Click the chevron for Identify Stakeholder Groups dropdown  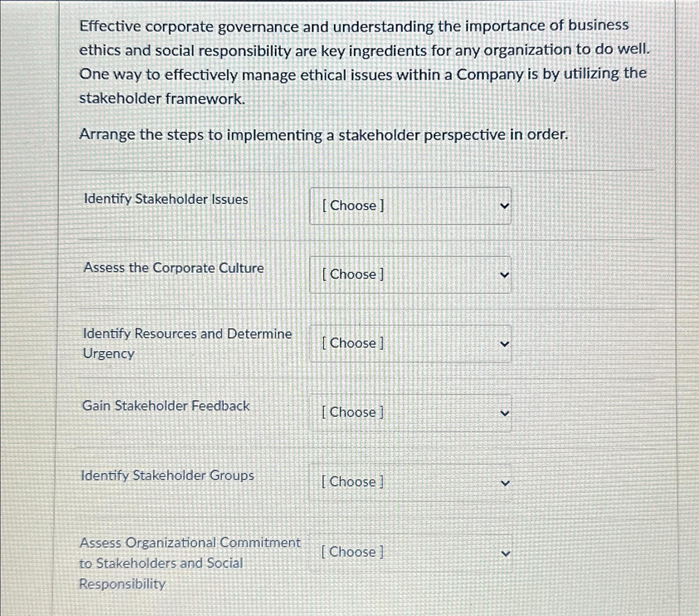504,482
